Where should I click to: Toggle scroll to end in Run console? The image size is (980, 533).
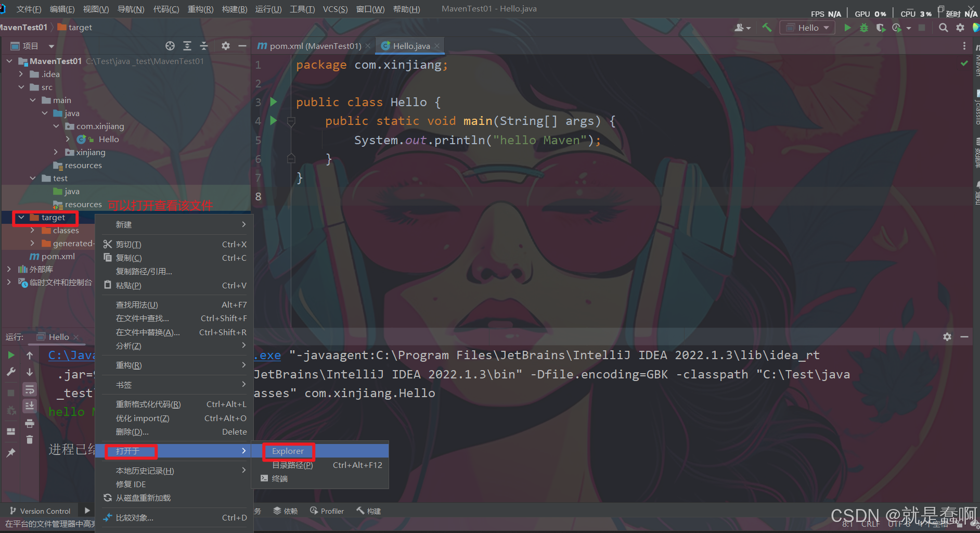(30, 406)
